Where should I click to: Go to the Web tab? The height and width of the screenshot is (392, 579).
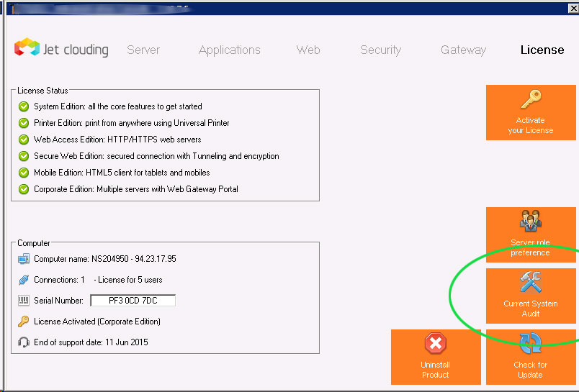coord(308,50)
